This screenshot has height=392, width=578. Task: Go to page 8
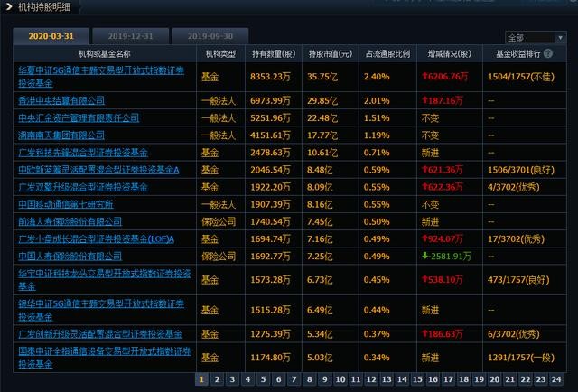309,379
